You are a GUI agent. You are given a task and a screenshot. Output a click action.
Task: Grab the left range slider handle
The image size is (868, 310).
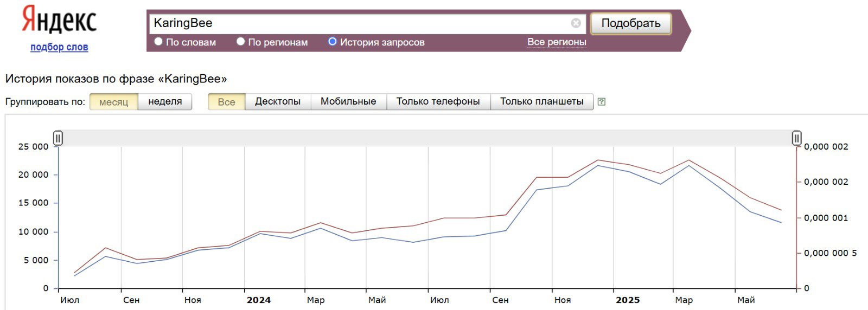point(58,138)
